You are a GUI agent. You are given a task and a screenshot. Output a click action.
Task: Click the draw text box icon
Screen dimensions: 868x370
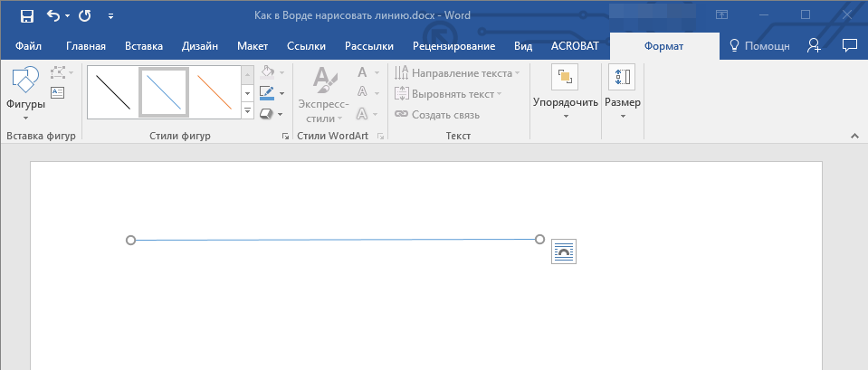coord(58,92)
